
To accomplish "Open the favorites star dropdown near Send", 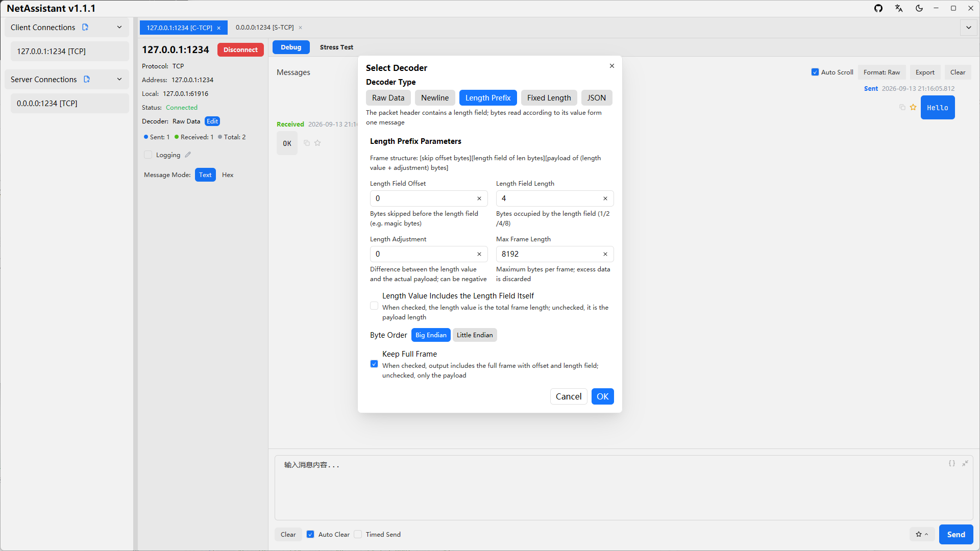I will [x=922, y=534].
